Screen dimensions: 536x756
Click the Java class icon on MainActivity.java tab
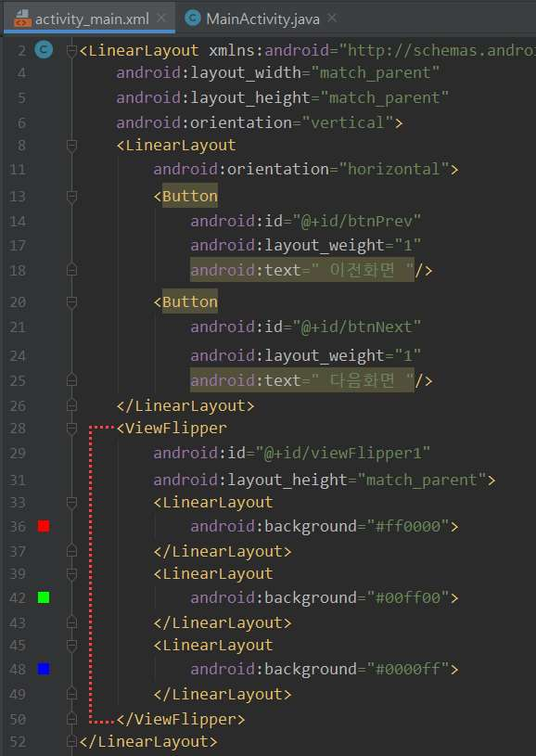[x=193, y=19]
